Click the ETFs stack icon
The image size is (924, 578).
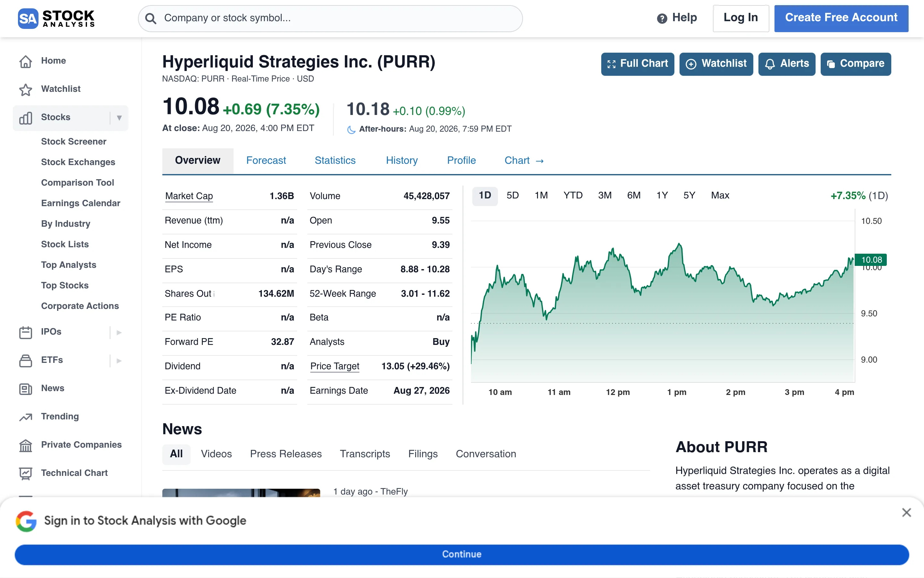coord(26,361)
